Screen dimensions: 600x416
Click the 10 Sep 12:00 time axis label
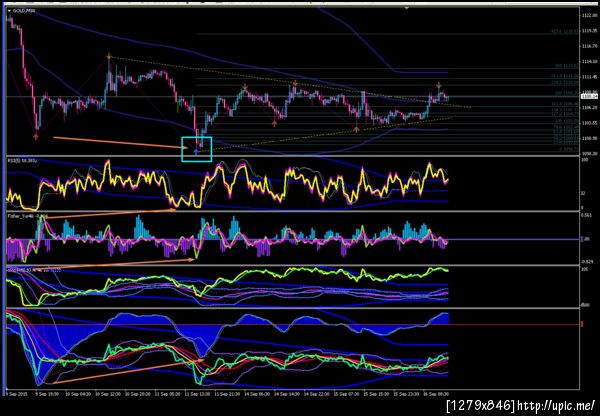pos(107,393)
